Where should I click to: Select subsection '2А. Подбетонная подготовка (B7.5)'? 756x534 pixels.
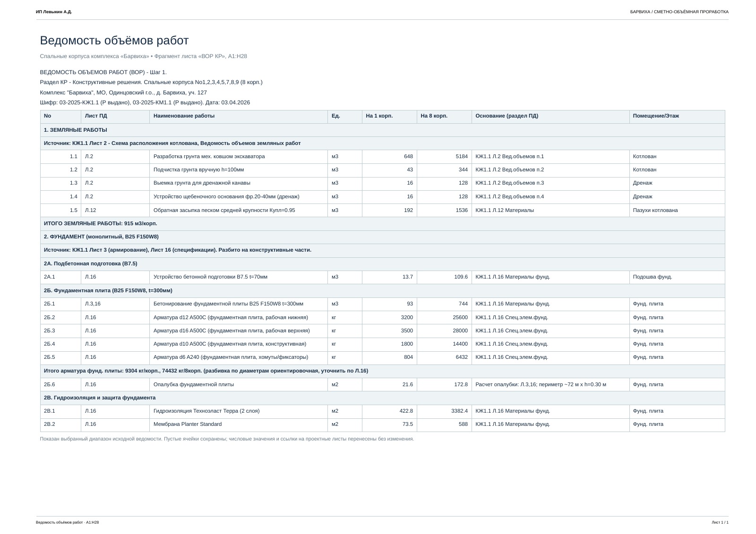coord(383,264)
